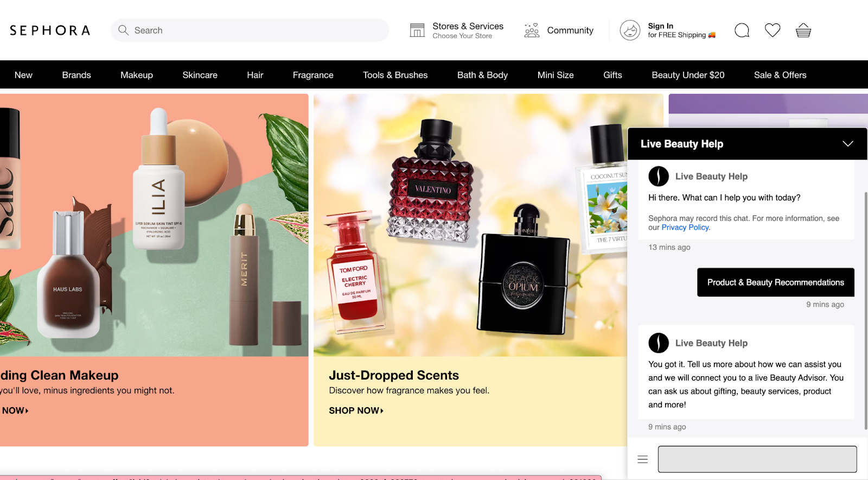The image size is (868, 480).
Task: Click Sign In for FREE Shipping
Action: 681,30
